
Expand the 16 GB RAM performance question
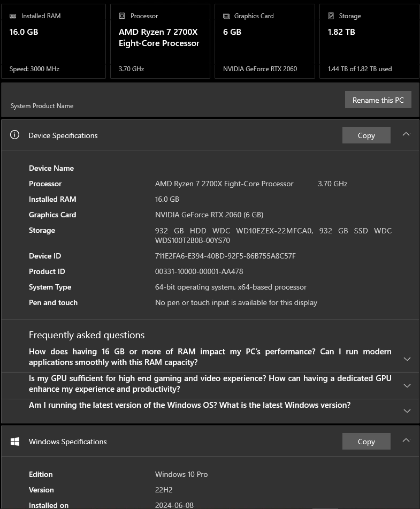point(407,359)
